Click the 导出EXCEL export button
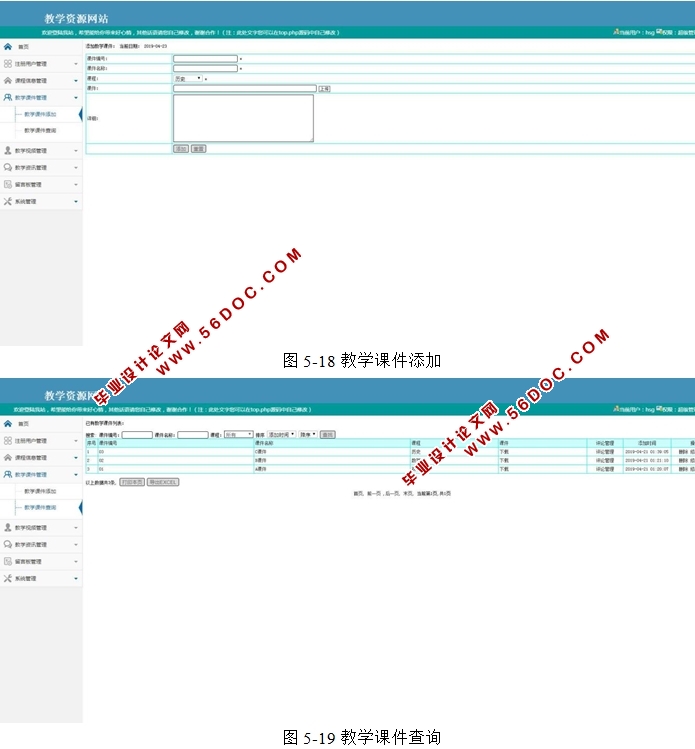This screenshot has width=695, height=749. tap(163, 482)
